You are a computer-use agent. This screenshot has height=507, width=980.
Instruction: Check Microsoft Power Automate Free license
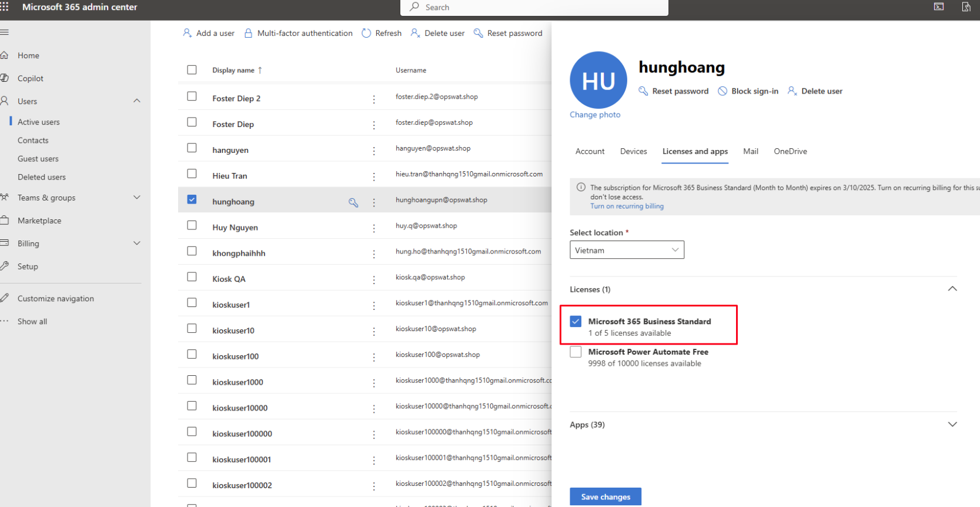click(x=576, y=352)
